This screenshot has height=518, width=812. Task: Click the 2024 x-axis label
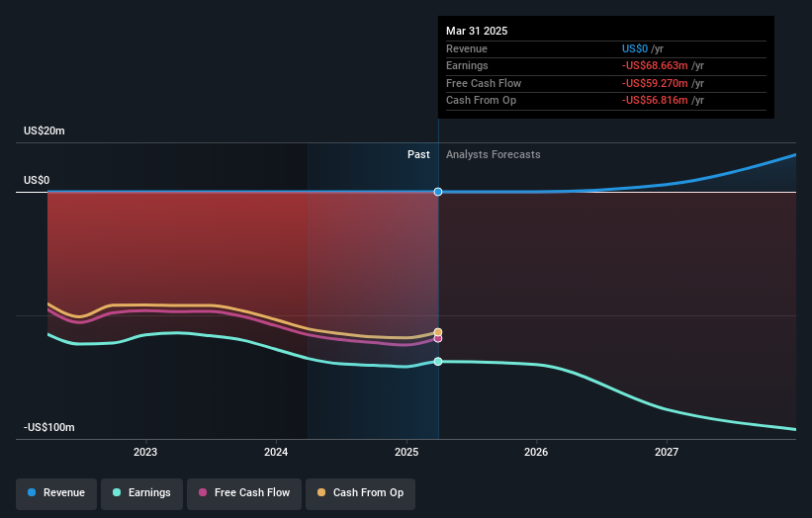(276, 452)
